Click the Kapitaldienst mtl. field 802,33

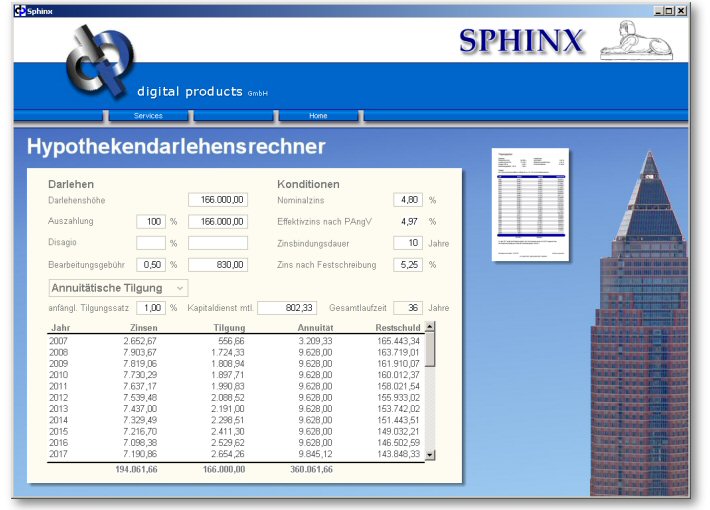coord(287,308)
